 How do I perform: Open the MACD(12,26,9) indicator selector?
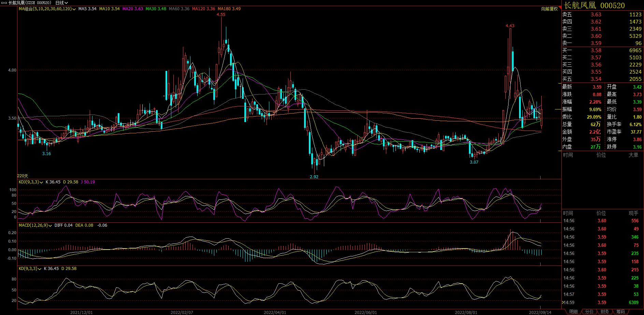(35, 225)
